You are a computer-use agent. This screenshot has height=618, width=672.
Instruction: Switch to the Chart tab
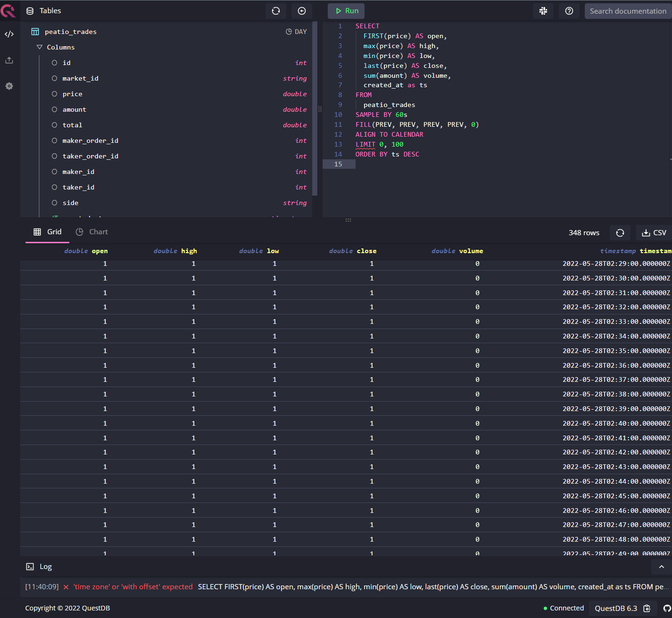coord(92,231)
